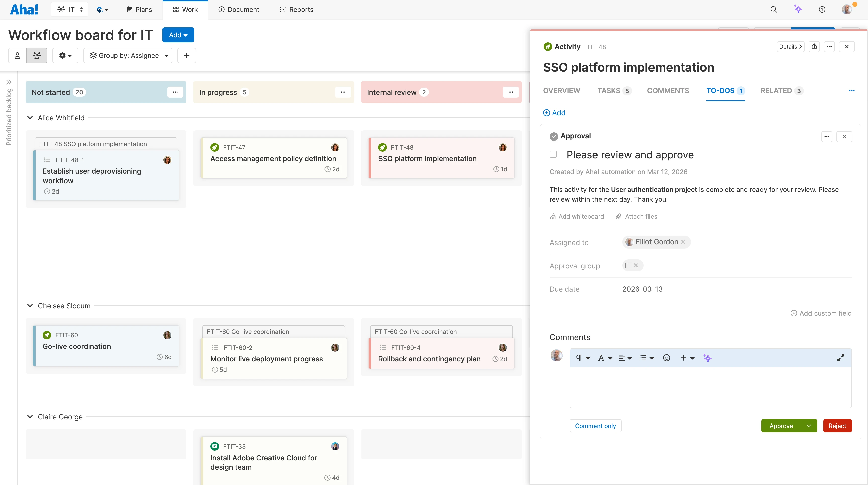Image resolution: width=868 pixels, height=485 pixels.
Task: Click the Reject button
Action: point(837,426)
